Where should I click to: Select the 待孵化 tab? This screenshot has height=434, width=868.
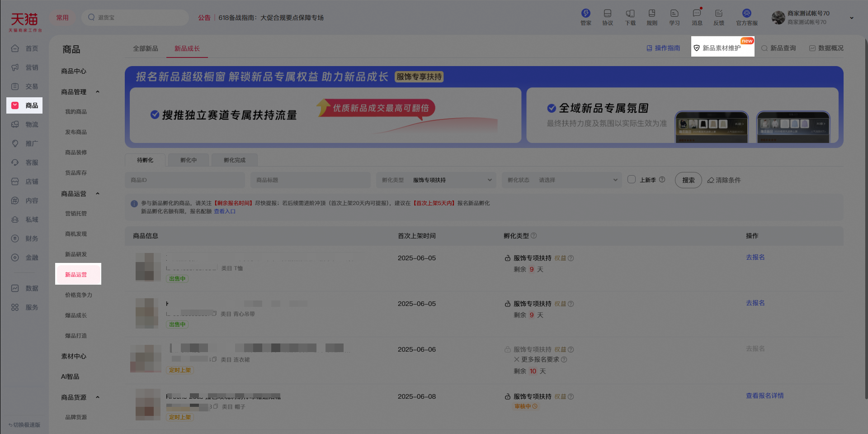pos(145,160)
